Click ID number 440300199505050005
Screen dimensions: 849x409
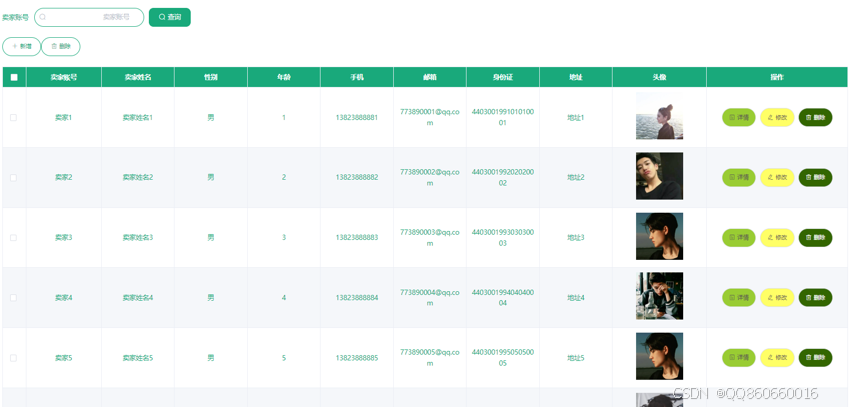pyautogui.click(x=503, y=358)
